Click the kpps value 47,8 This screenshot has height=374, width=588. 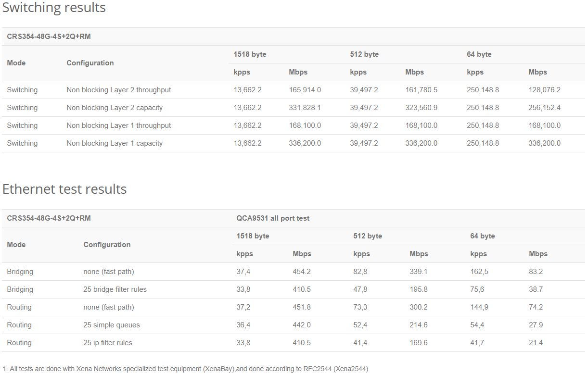[x=360, y=289]
